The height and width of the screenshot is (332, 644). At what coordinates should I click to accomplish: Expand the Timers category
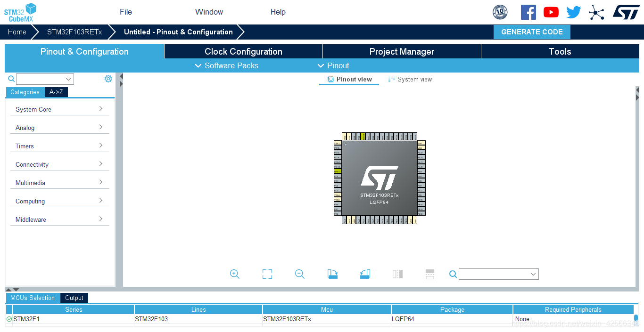(x=59, y=146)
